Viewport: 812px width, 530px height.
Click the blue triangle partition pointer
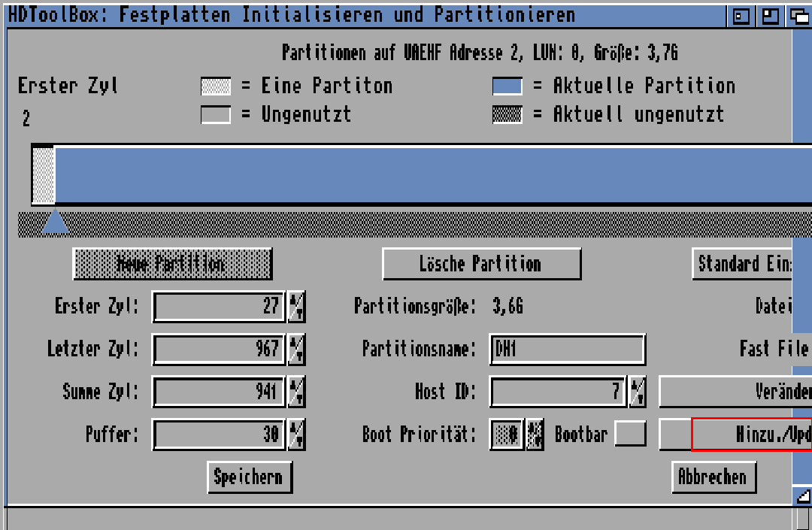(x=56, y=223)
